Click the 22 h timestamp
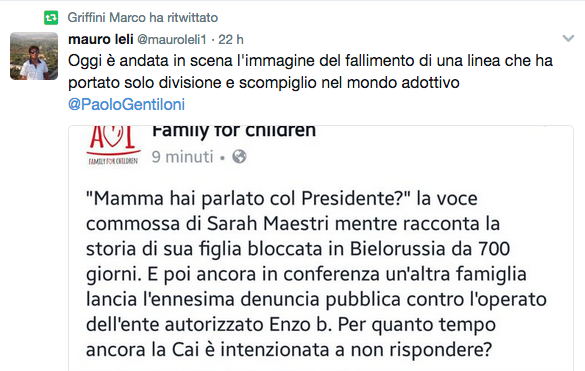 pos(231,39)
